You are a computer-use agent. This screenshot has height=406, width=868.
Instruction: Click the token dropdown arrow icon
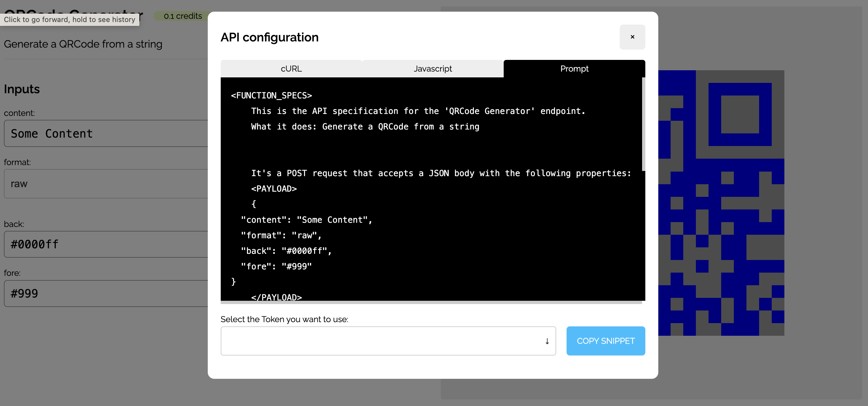tap(547, 341)
